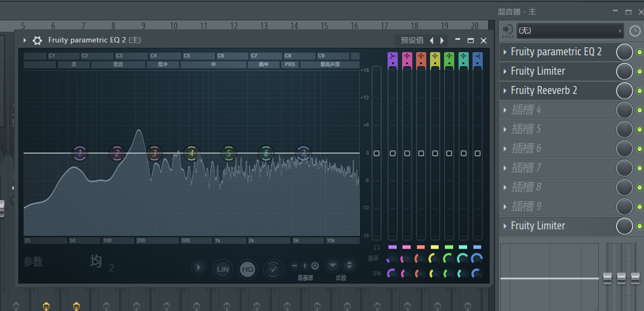Click the band 7 gain slider handle

[x=477, y=154]
